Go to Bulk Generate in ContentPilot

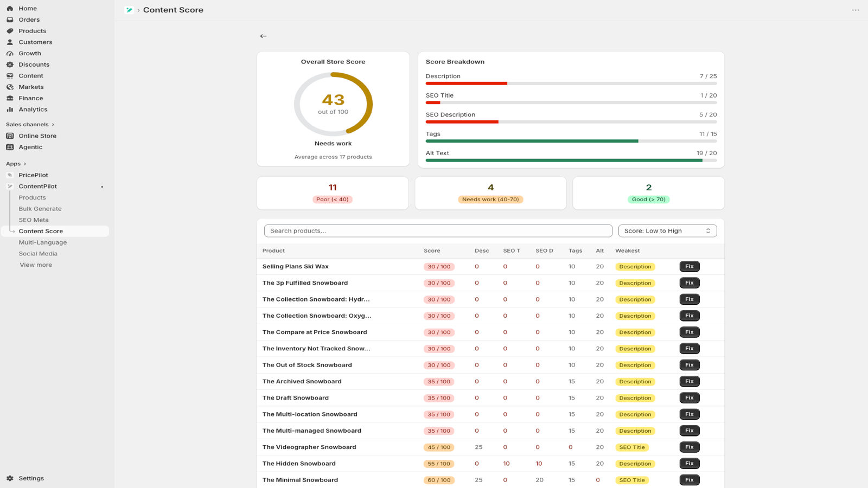click(40, 209)
